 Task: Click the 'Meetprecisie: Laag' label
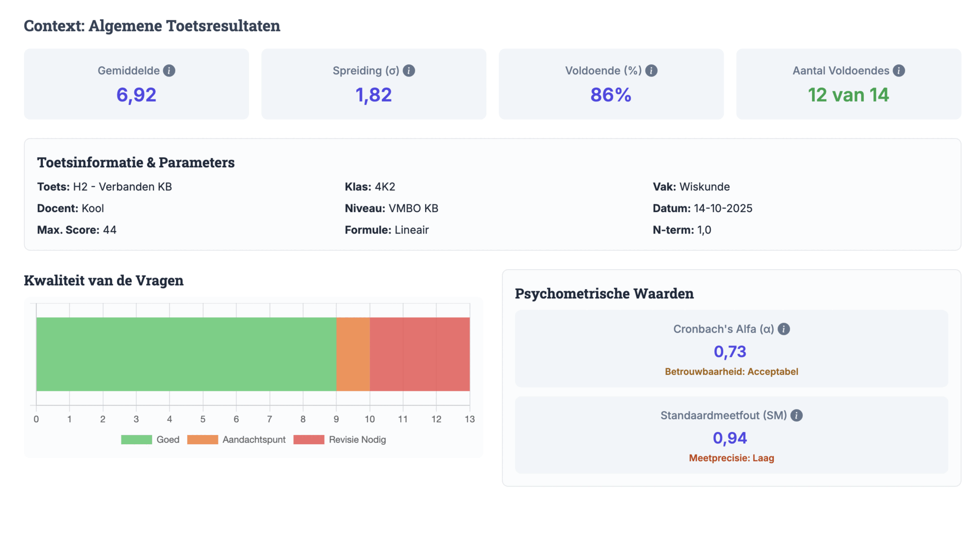coord(731,458)
